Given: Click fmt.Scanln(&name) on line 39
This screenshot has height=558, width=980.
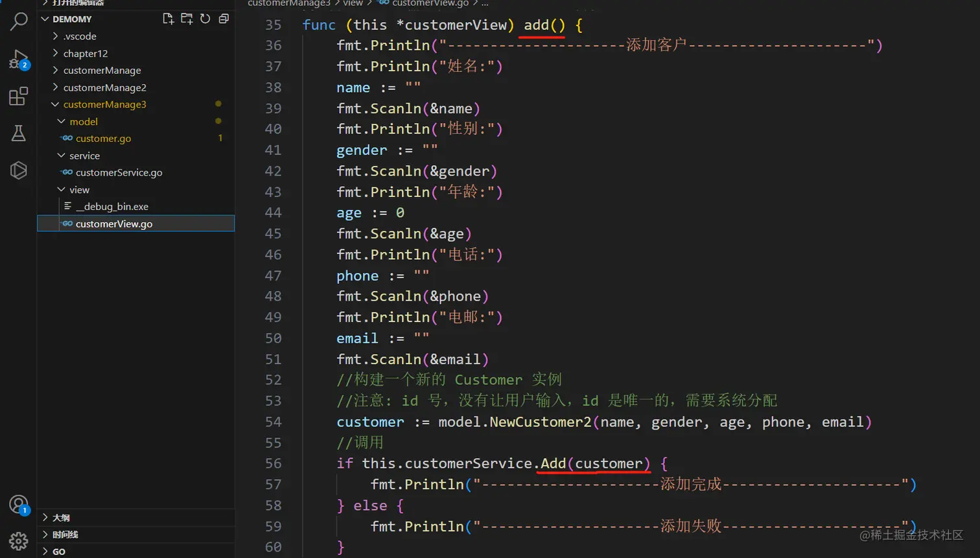Looking at the screenshot, I should [408, 108].
